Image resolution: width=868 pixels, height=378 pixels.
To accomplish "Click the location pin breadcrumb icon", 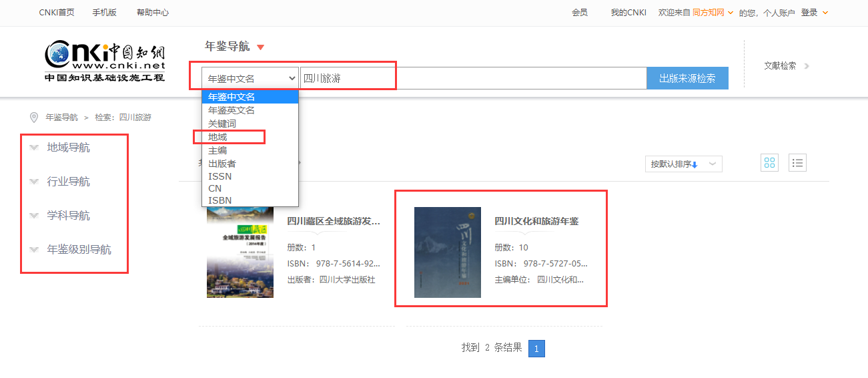I will coord(34,118).
